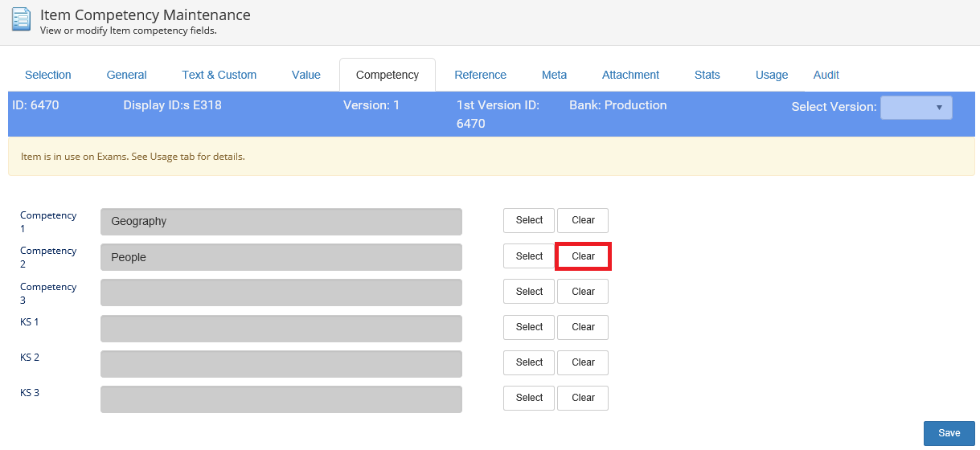
Task: Go to the Text & Custom tab
Action: tap(219, 75)
